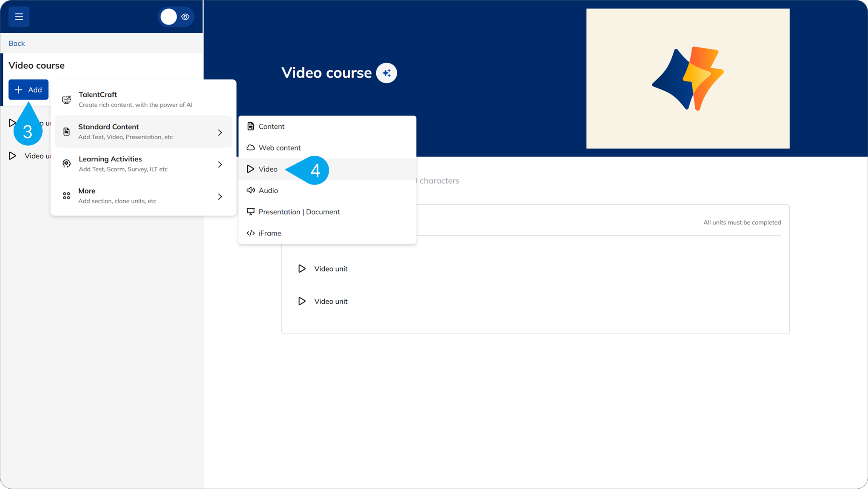
Task: Click the More four-circles grid icon
Action: [66, 196]
